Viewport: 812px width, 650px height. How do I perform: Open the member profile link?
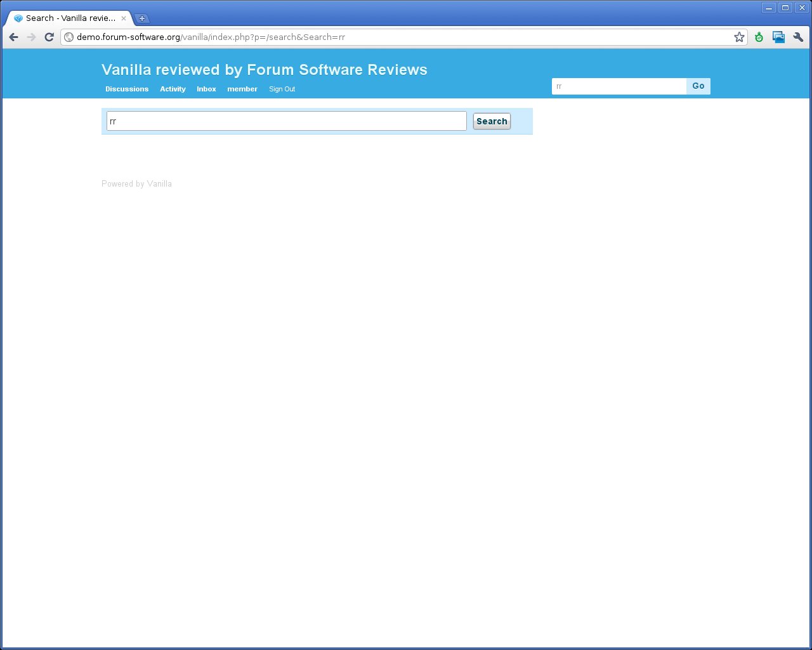[242, 89]
